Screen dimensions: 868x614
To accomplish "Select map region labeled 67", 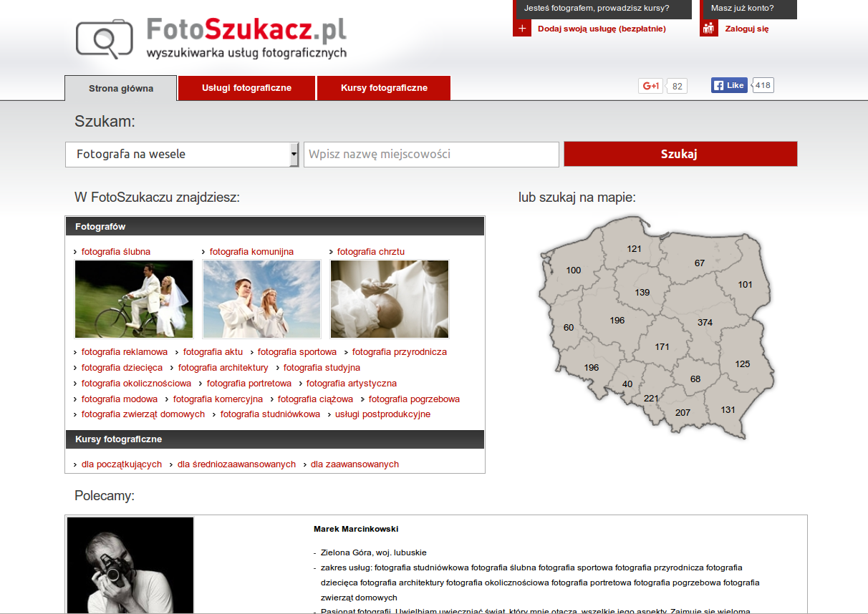I will click(700, 263).
